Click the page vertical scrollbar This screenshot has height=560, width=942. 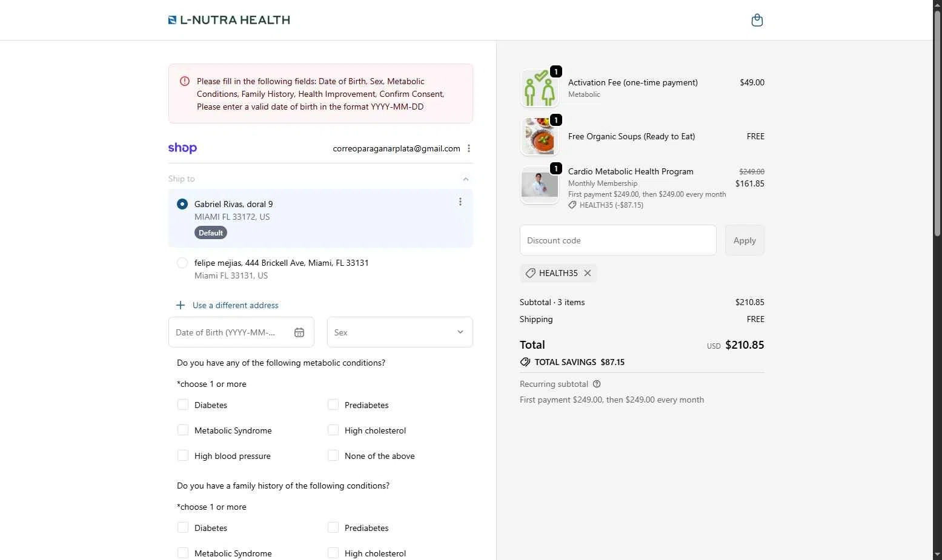[x=937, y=124]
